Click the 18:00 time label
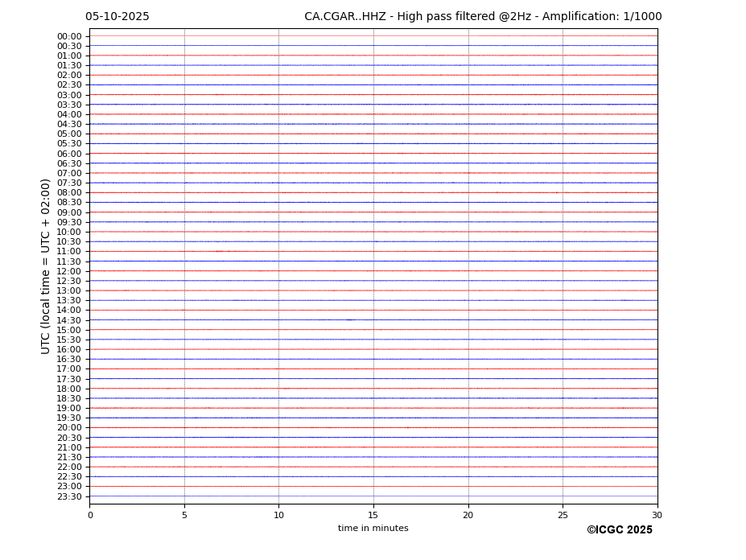Image resolution: width=746 pixels, height=560 pixels. coord(69,389)
